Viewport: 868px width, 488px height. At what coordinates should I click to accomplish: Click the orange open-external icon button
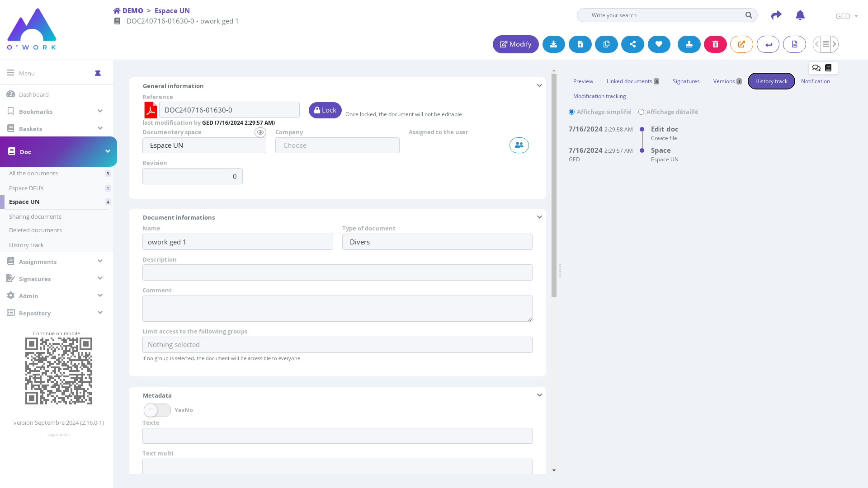pos(741,44)
